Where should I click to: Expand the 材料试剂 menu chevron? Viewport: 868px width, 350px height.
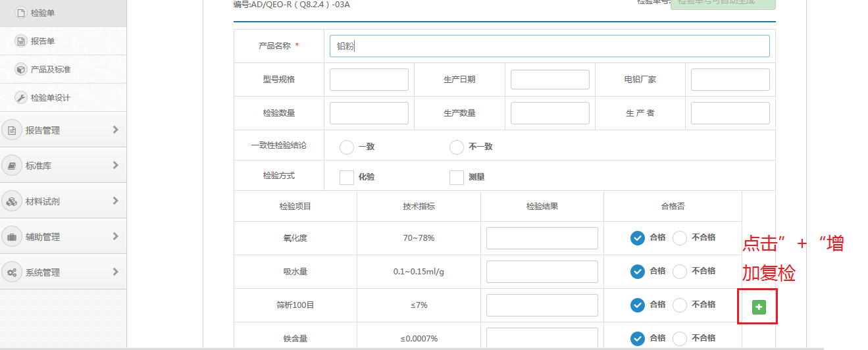tap(115, 201)
